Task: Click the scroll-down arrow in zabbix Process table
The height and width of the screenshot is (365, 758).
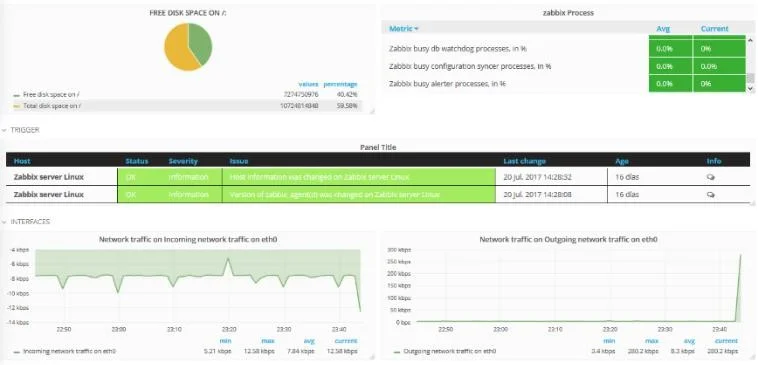Action: 750,88
